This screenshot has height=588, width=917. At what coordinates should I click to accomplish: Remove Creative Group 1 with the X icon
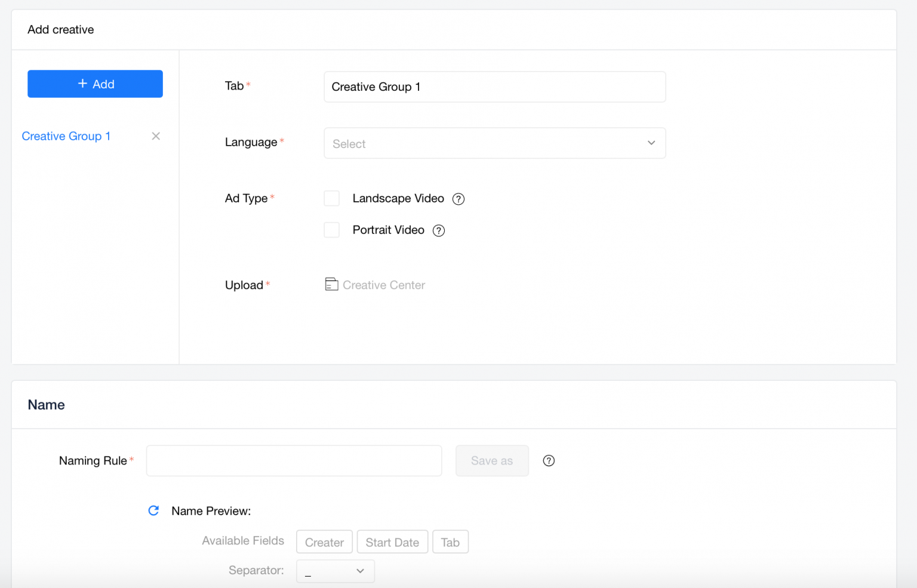pos(156,136)
